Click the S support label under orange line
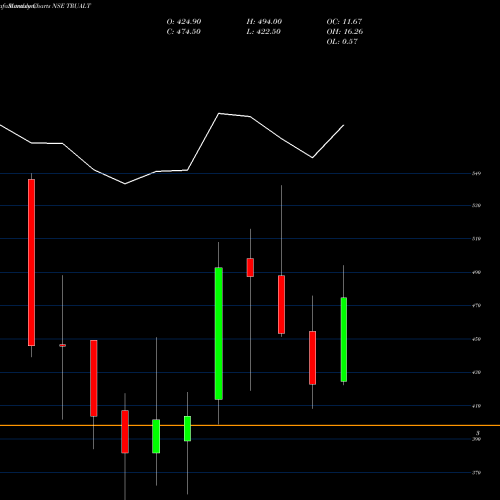Screen dimensions: 500x500 pyautogui.click(x=478, y=433)
